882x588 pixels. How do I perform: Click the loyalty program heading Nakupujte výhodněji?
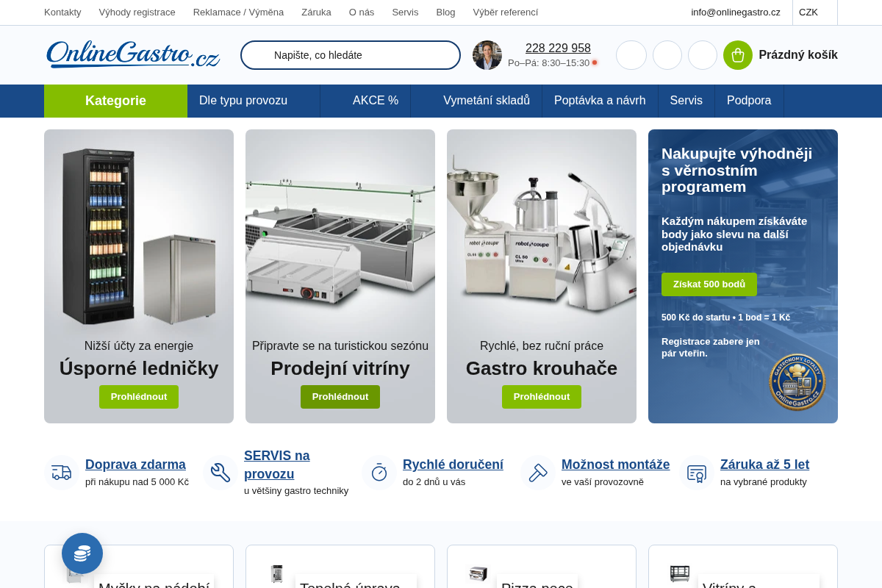(x=736, y=170)
